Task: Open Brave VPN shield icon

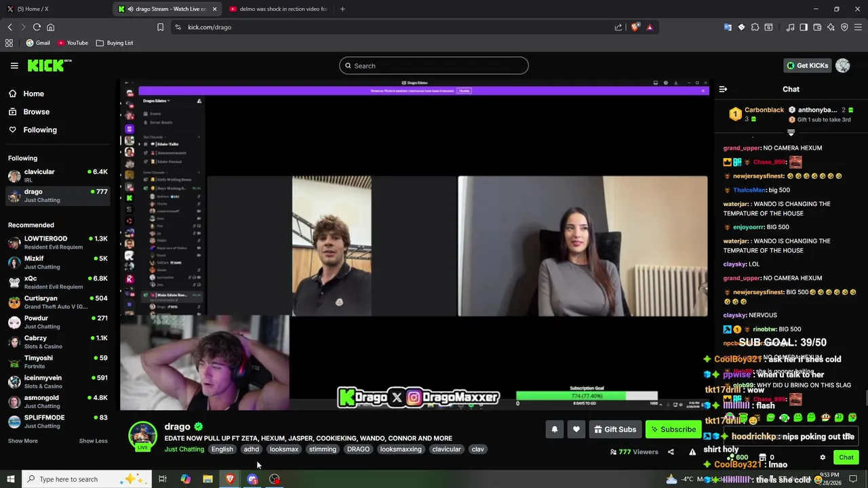Action: [x=844, y=27]
